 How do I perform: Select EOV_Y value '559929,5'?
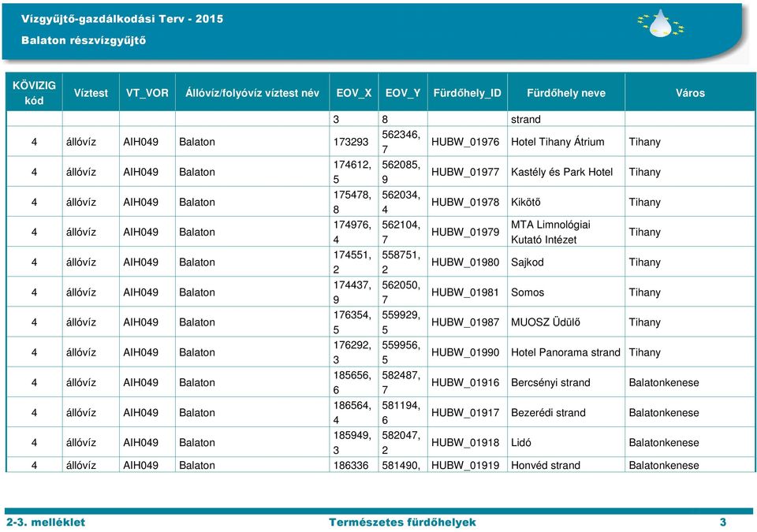pyautogui.click(x=401, y=322)
